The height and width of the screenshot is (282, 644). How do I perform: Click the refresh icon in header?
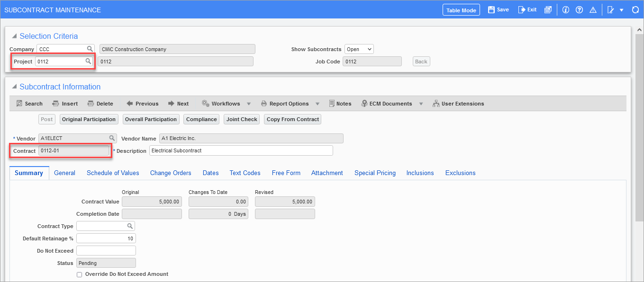pos(635,9)
